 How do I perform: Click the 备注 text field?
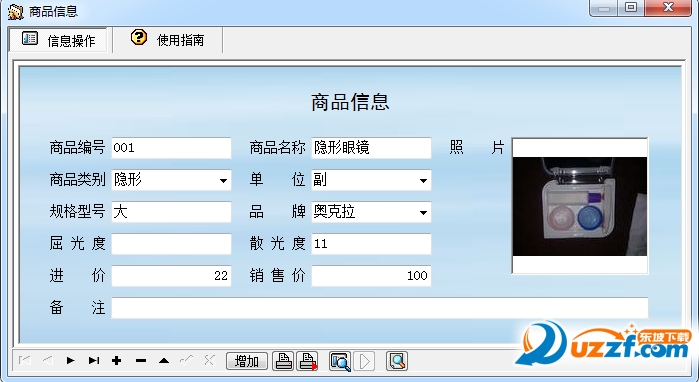[x=380, y=308]
